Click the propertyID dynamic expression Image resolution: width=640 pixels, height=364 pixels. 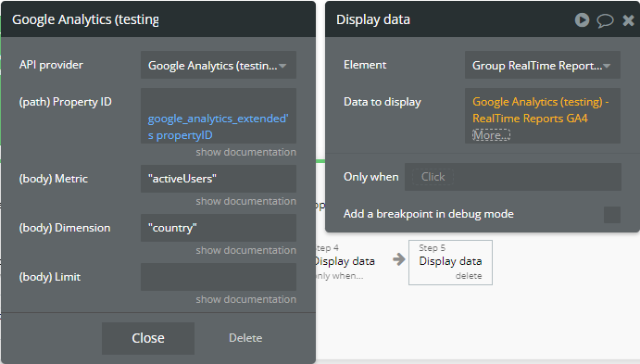pyautogui.click(x=219, y=127)
